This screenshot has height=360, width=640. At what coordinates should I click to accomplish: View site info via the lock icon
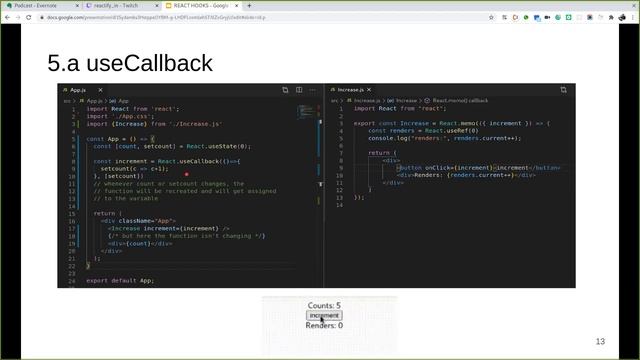click(42, 18)
